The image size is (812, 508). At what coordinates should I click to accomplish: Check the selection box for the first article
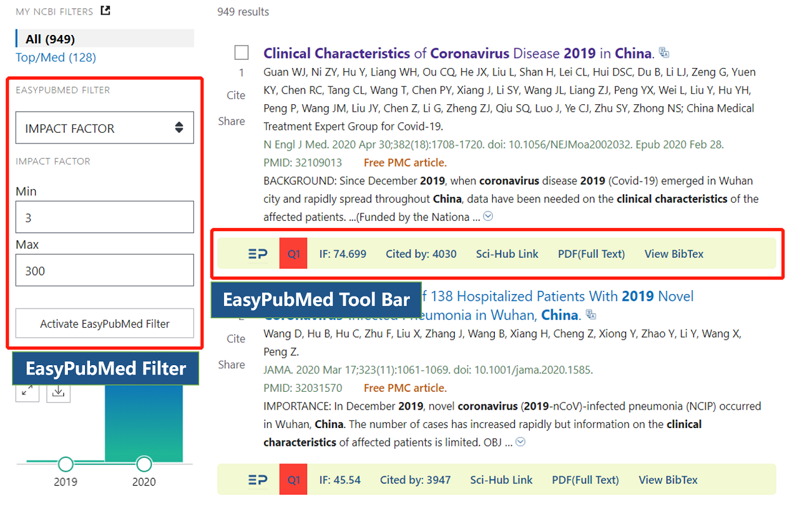[241, 52]
